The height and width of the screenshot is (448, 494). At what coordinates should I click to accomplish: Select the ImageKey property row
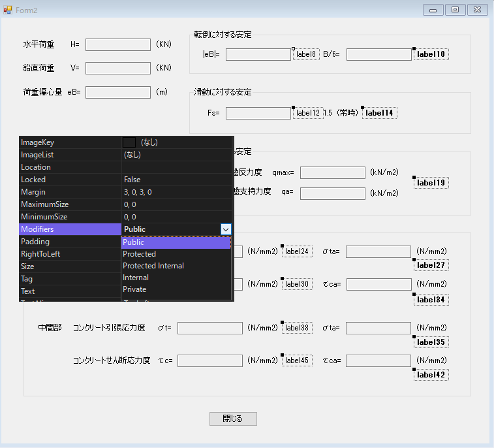(x=127, y=142)
